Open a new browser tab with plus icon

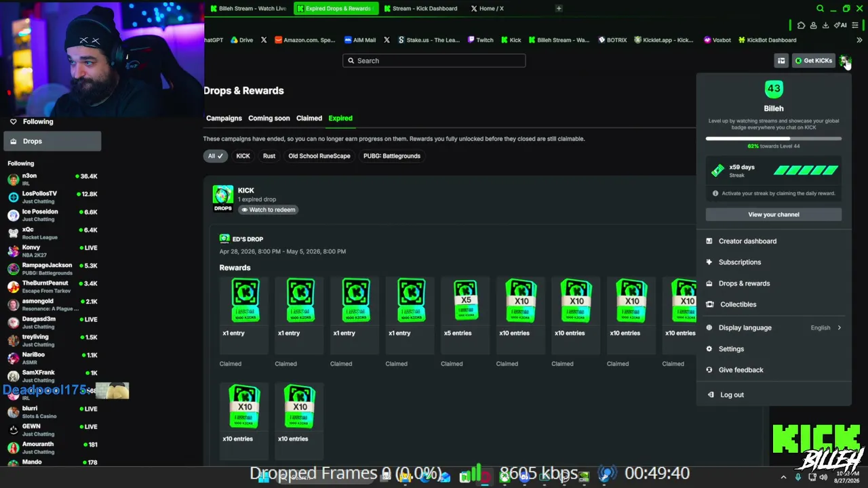coord(559,9)
